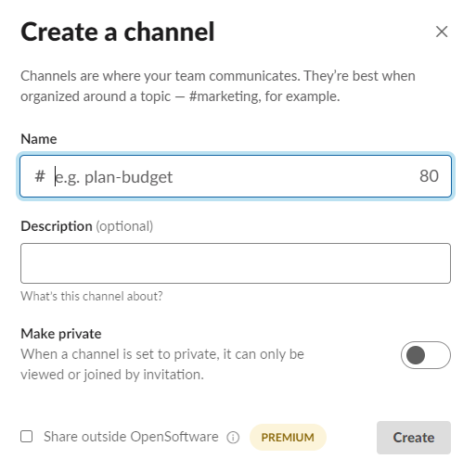Viewport: 476px width, 472px height.
Task: Click the hash symbol in Name field
Action: pyautogui.click(x=40, y=176)
